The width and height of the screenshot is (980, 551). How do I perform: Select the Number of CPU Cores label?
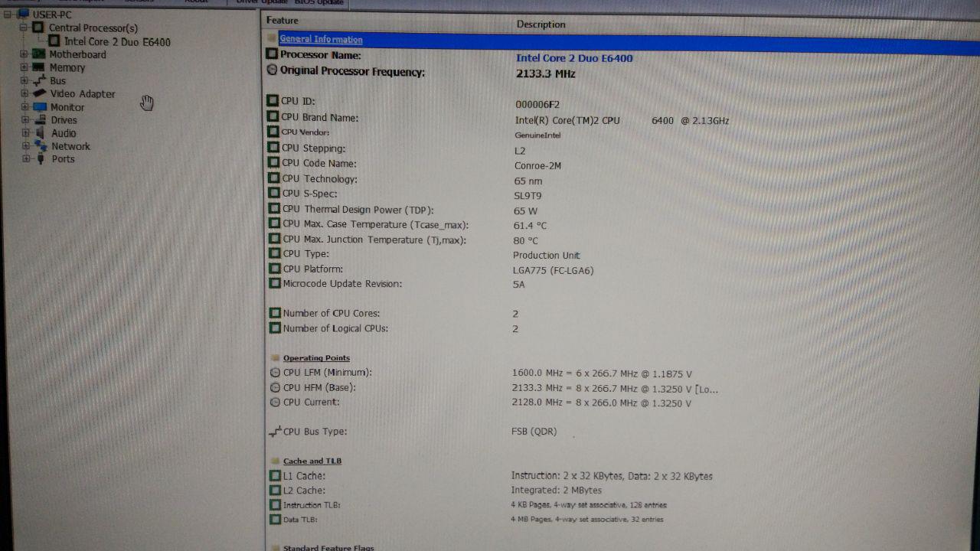[x=332, y=313]
